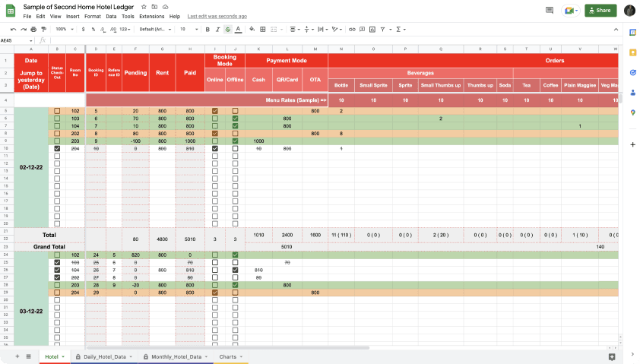Open Google Keep side panel
Screen dimensions: 640x364
632,52
